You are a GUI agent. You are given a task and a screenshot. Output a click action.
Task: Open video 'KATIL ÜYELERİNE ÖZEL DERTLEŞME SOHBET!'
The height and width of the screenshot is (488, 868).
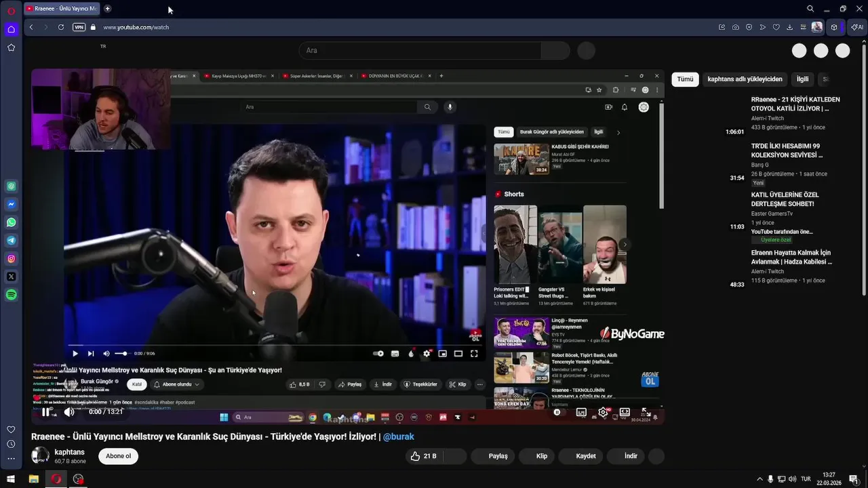pos(785,199)
